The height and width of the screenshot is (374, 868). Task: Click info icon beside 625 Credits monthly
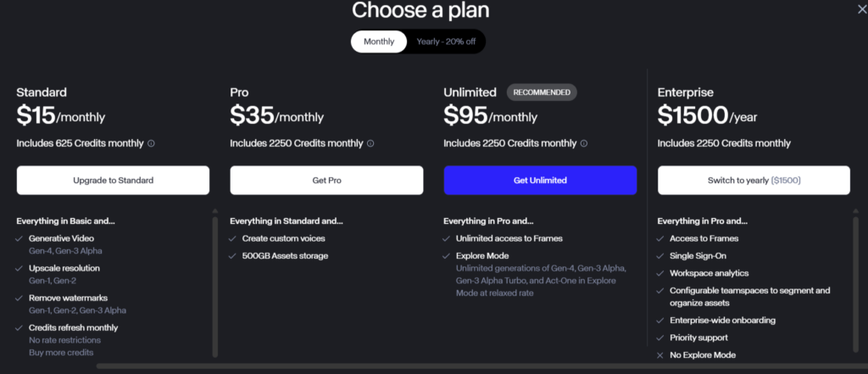tap(151, 143)
